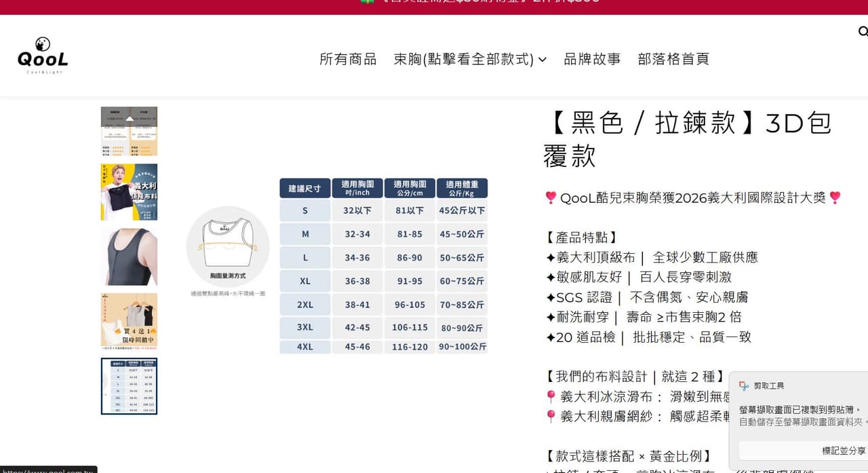Click the main size chart image

click(x=337, y=265)
